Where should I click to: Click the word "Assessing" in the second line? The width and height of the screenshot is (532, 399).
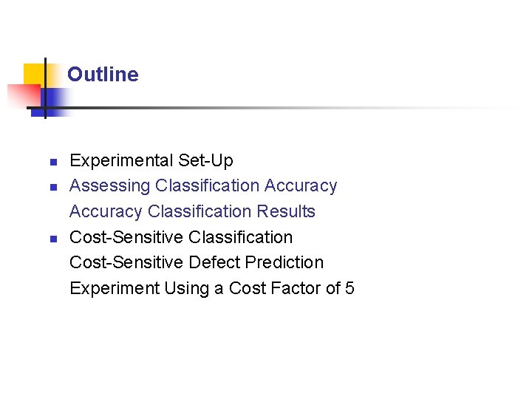[109, 185]
